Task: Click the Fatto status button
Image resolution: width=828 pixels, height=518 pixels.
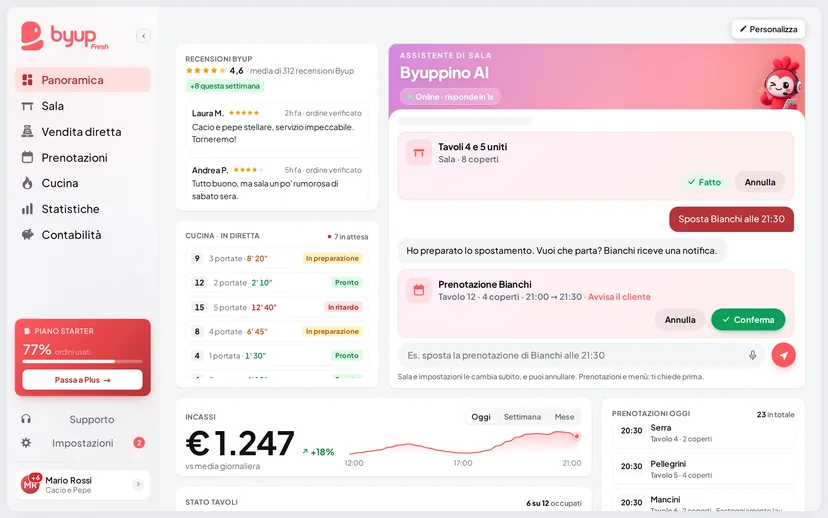Action: 704,182
